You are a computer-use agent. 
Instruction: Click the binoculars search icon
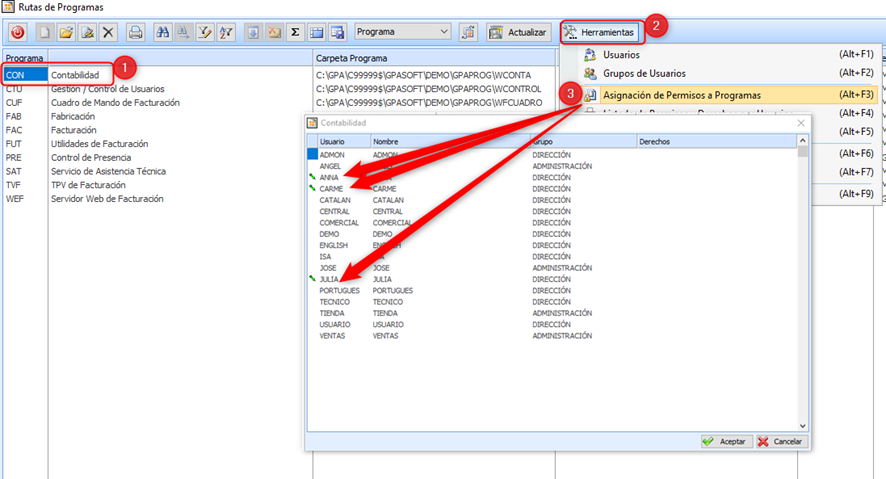coord(163,32)
